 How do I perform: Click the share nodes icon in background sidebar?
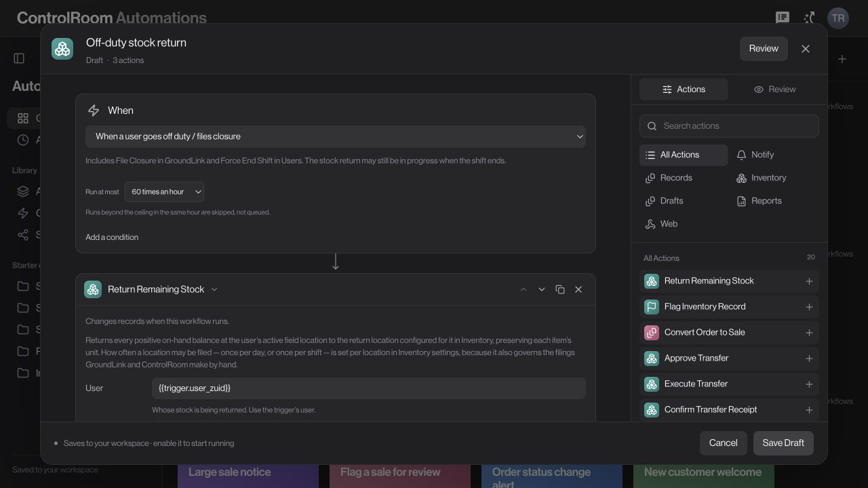23,235
